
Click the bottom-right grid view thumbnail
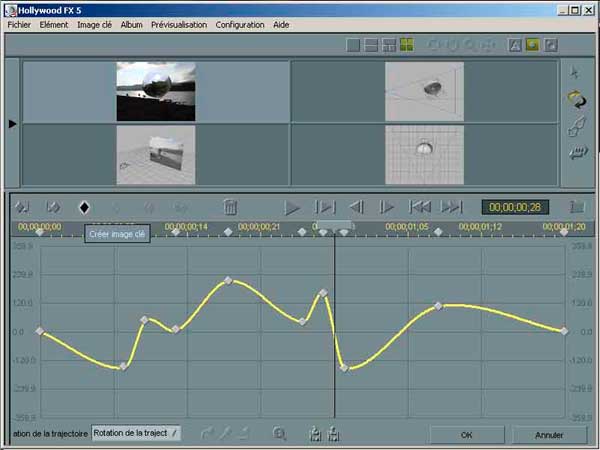(x=424, y=155)
